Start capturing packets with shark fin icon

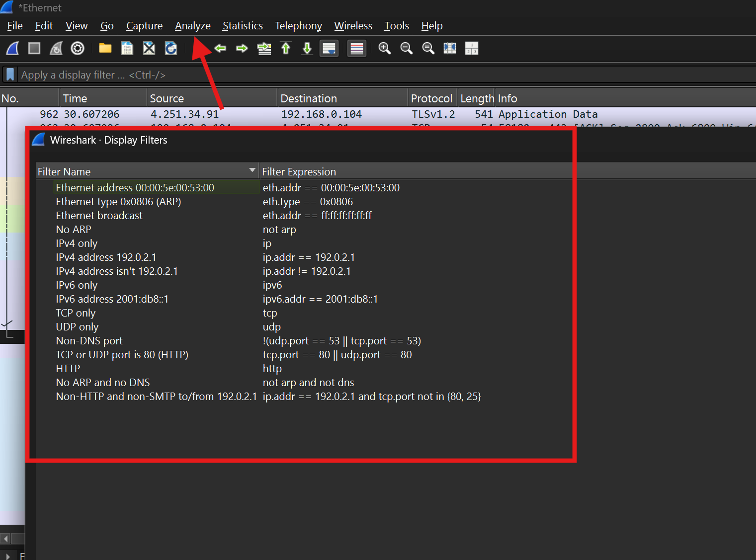12,48
